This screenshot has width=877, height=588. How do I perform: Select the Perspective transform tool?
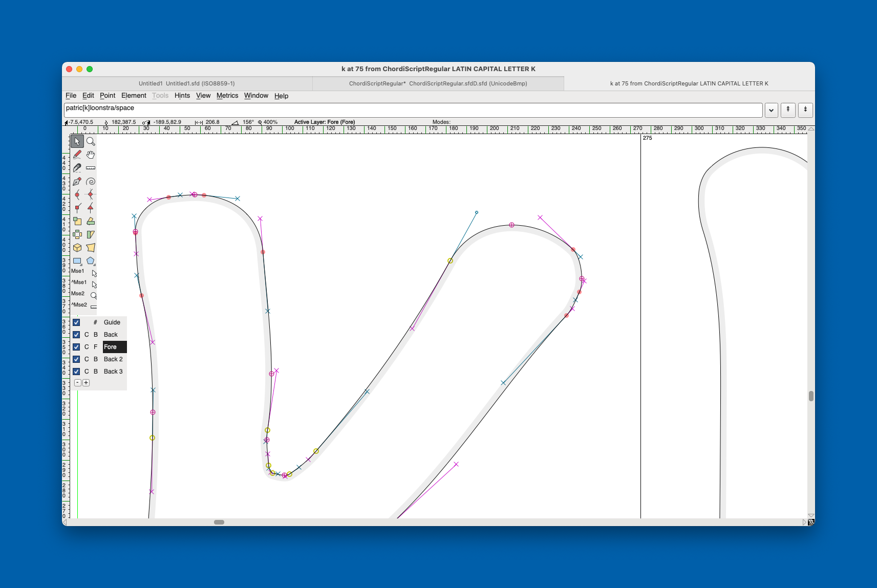(91, 248)
